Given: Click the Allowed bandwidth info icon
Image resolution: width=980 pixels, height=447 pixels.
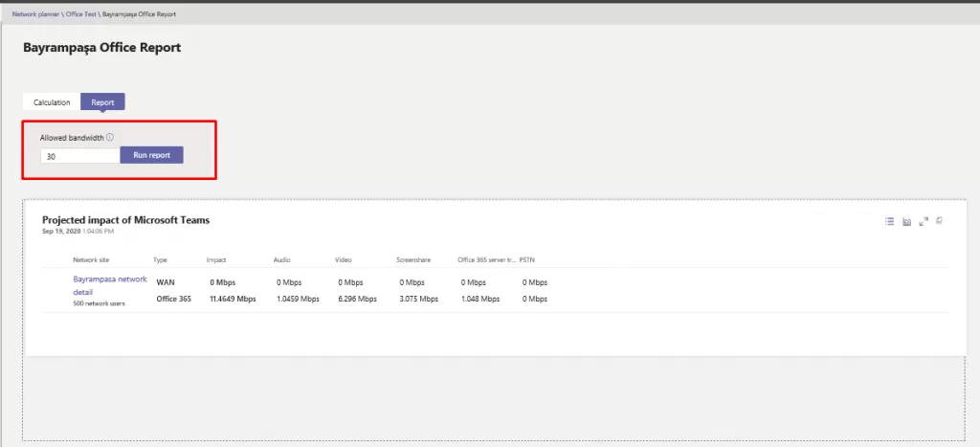Looking at the screenshot, I should tap(110, 138).
